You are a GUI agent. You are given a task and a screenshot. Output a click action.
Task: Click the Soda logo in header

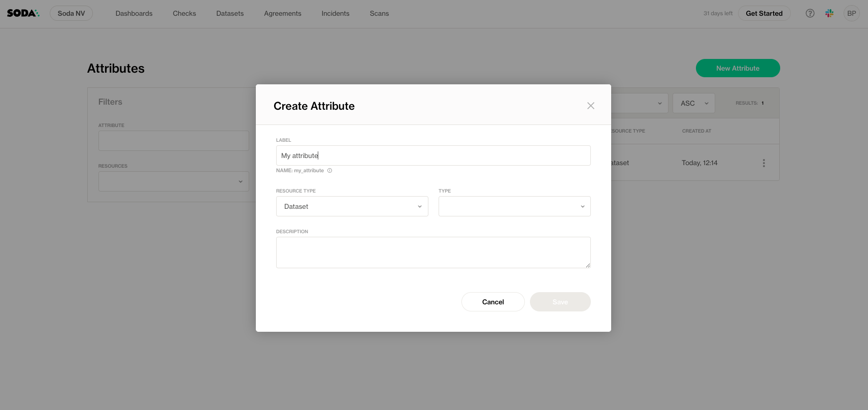pos(23,13)
